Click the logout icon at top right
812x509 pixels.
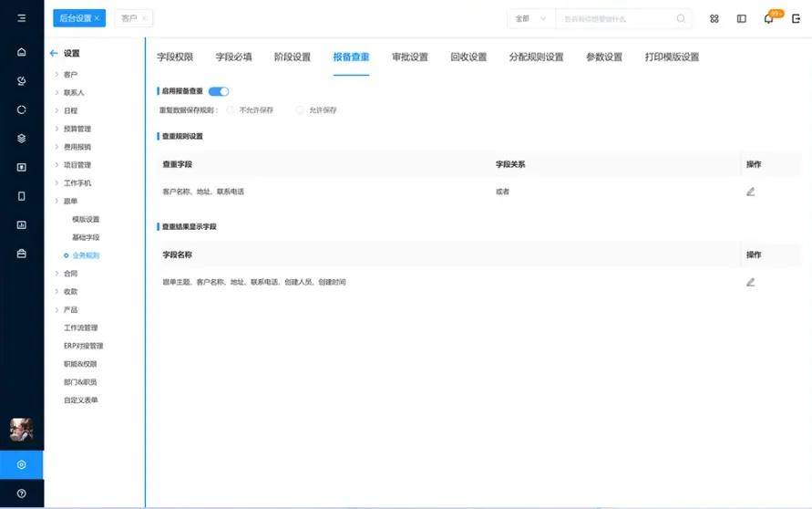pos(796,18)
